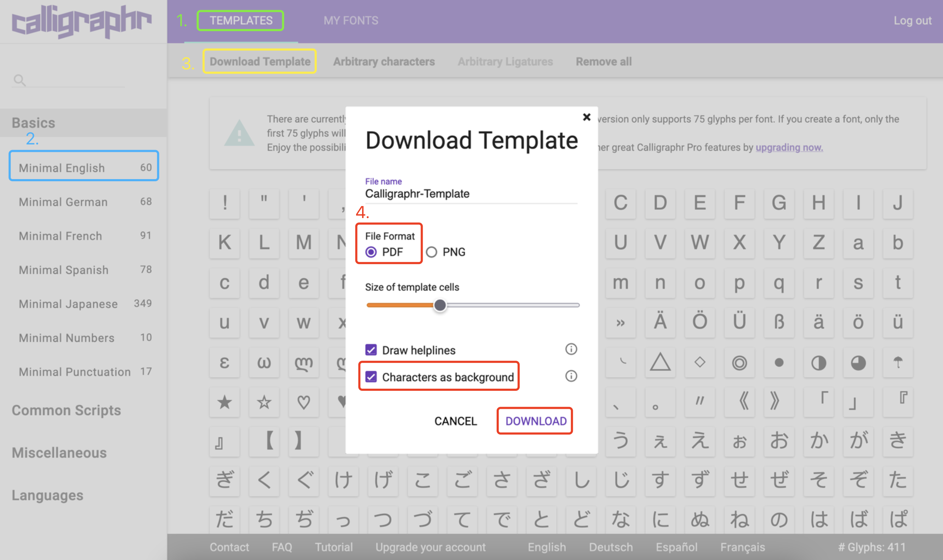Click the template cell size slider handle
This screenshot has height=560, width=943.
(x=440, y=305)
